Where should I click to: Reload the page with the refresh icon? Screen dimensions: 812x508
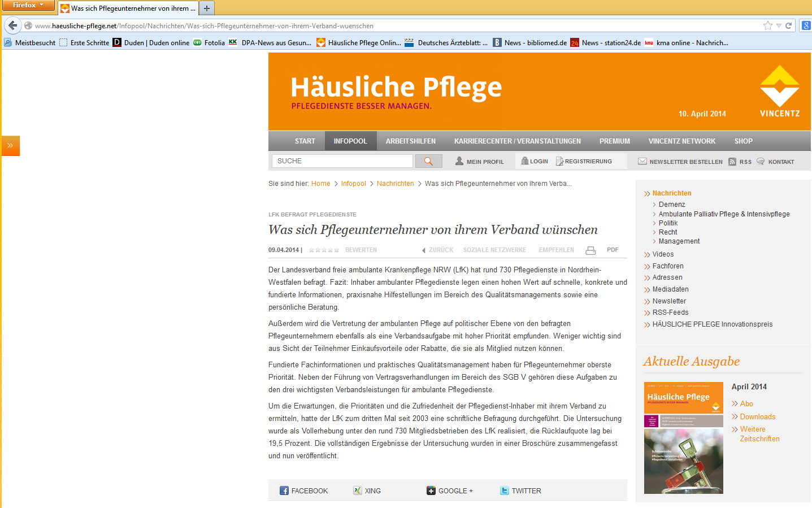788,25
